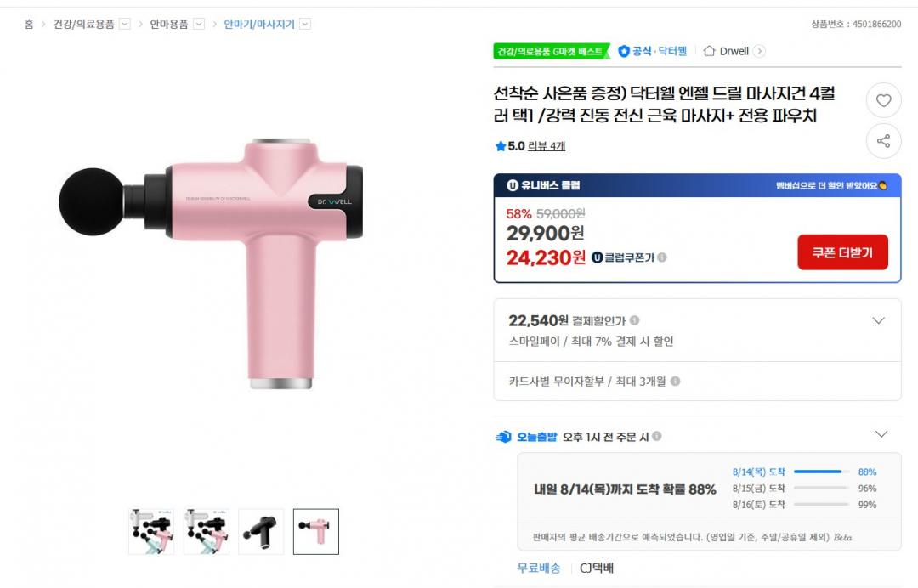Viewport: 918px width, 588px height.
Task: Click the 건강/의료용품 G마켓 베스트 badge
Action: point(550,51)
